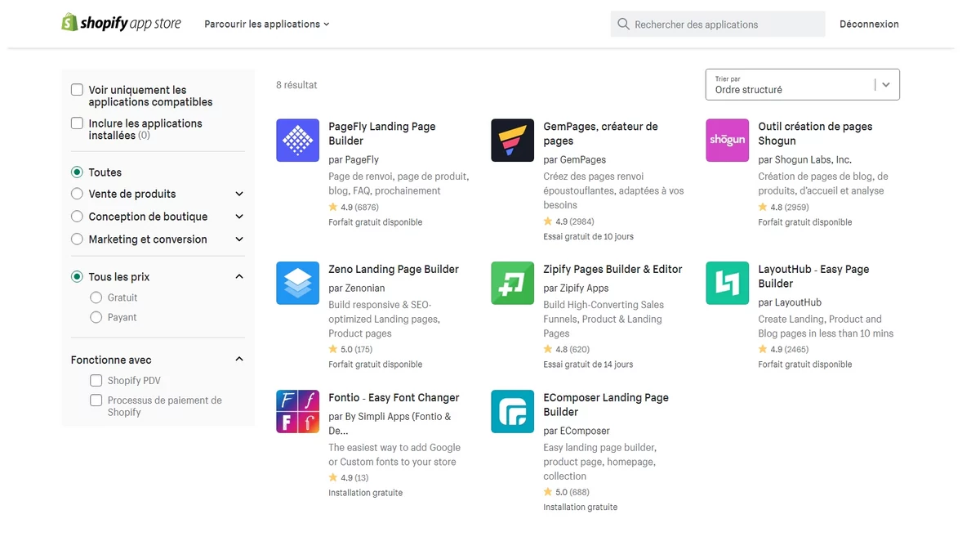Image resolution: width=980 pixels, height=559 pixels.
Task: Select the Conception de boutique radio
Action: click(77, 217)
